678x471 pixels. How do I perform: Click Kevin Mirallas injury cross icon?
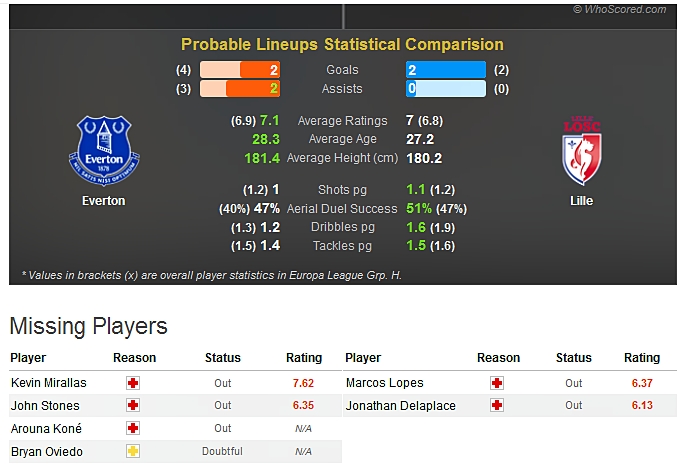133,383
